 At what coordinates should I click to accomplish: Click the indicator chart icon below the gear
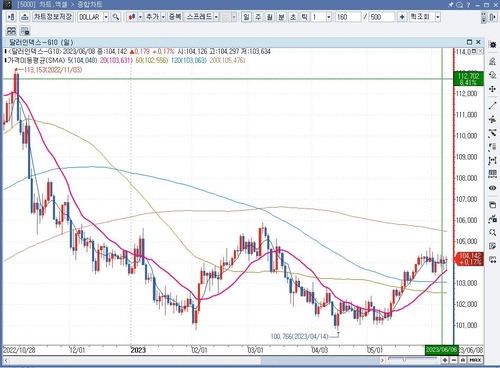[492, 61]
